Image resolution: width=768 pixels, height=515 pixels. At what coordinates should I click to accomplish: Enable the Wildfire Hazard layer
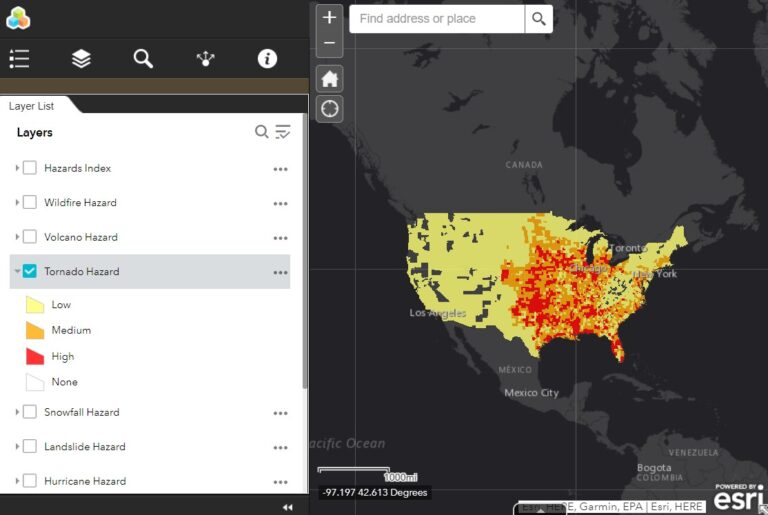coord(30,202)
